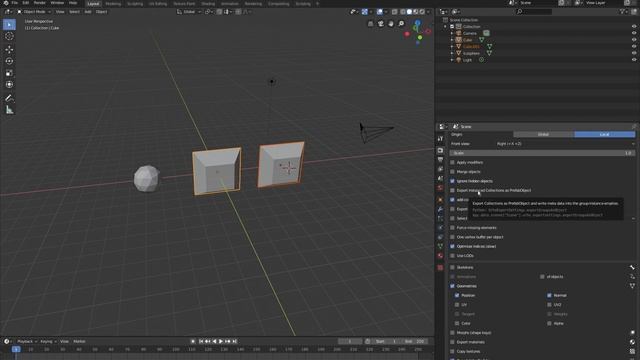Expand the Cube item in outliner
Screen dimensions: 640x360
coord(452,40)
